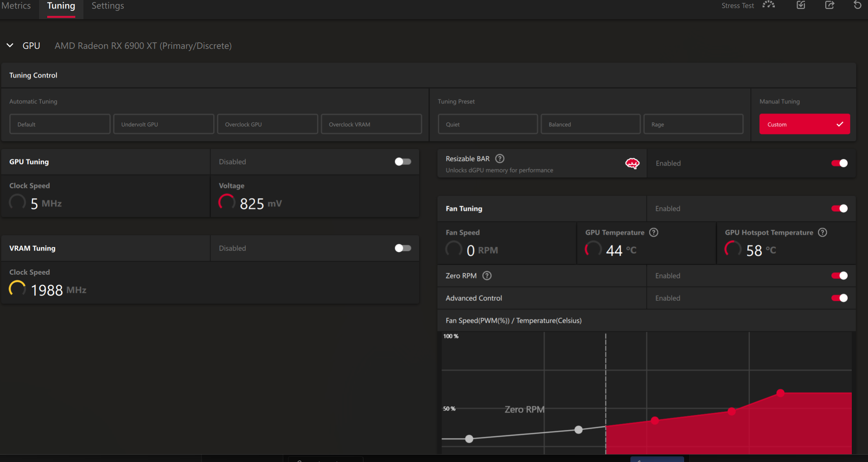This screenshot has height=462, width=868.
Task: Click the red brain icon beside Resizable BAR
Action: click(x=632, y=164)
